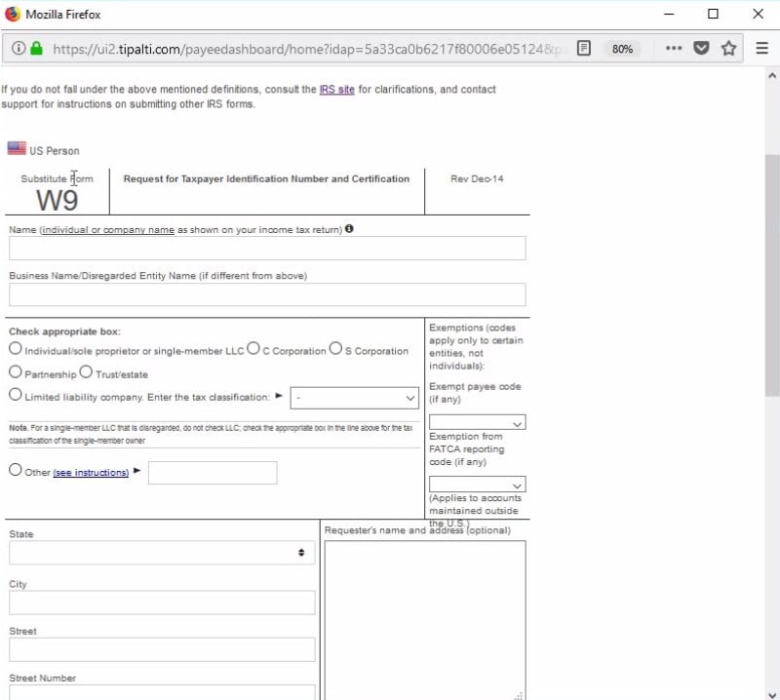Select the C Corporation radio button
This screenshot has width=780, height=700.
[x=253, y=348]
